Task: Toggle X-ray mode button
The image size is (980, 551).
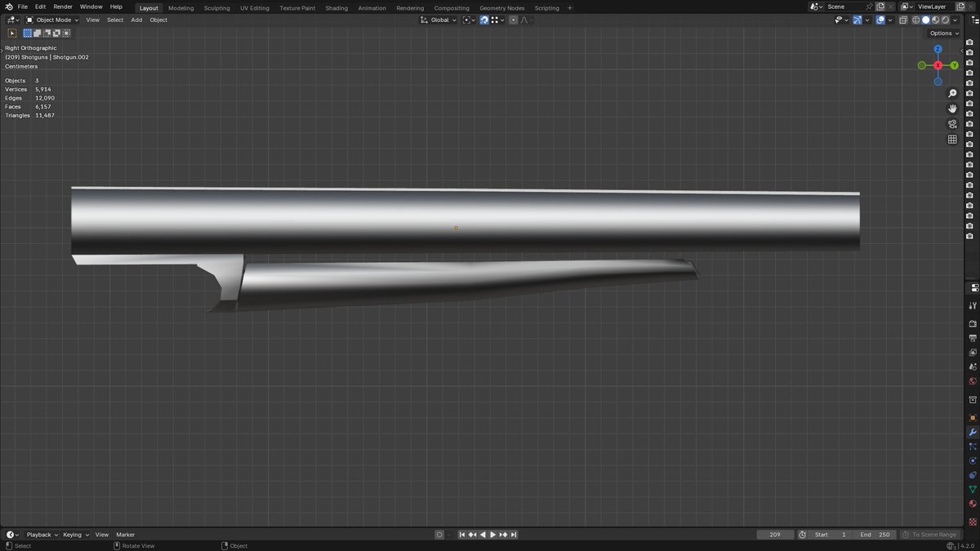Action: point(902,20)
